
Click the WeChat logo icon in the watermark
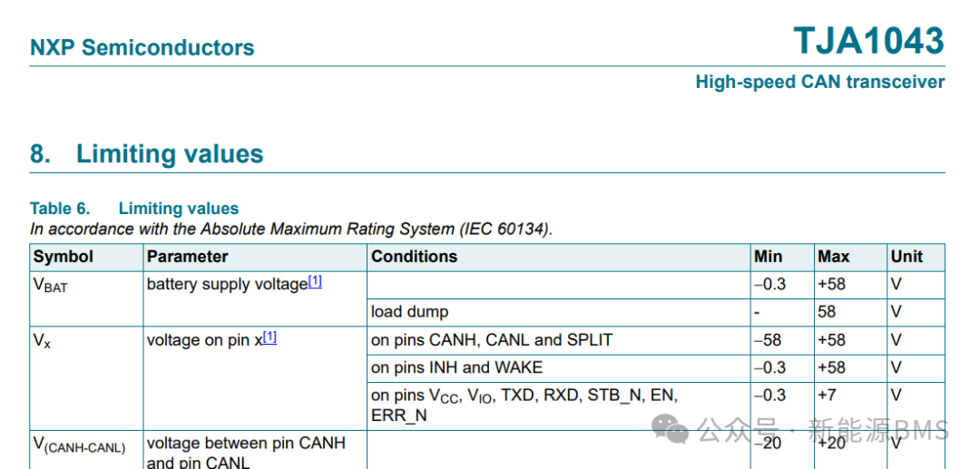pyautogui.click(x=672, y=429)
